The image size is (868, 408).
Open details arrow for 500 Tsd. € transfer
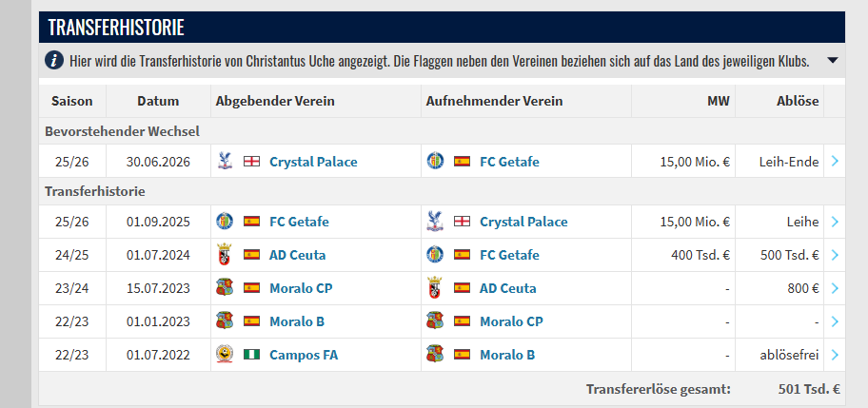[x=835, y=255]
